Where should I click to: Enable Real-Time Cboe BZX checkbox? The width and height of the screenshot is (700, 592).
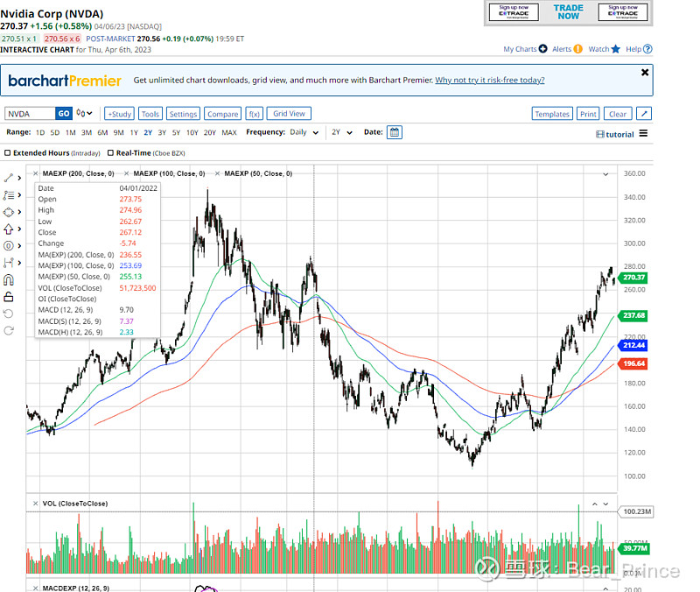click(110, 152)
